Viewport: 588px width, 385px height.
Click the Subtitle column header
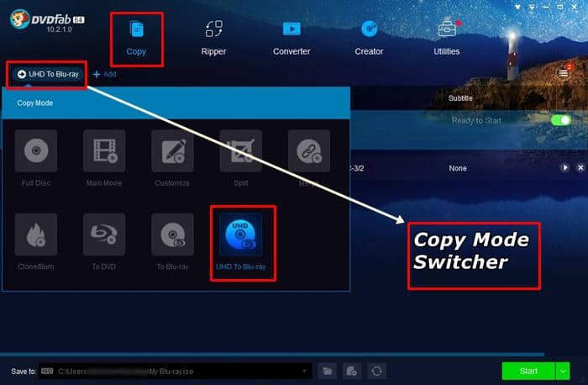click(x=460, y=98)
